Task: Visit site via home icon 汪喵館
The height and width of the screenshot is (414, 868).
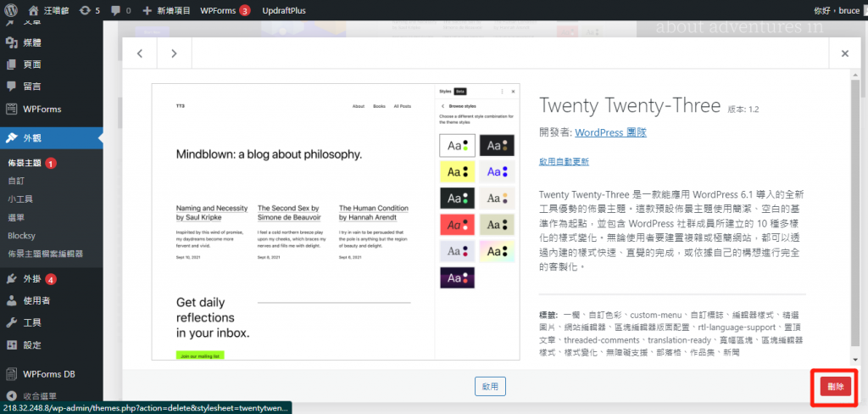Action: click(x=48, y=10)
